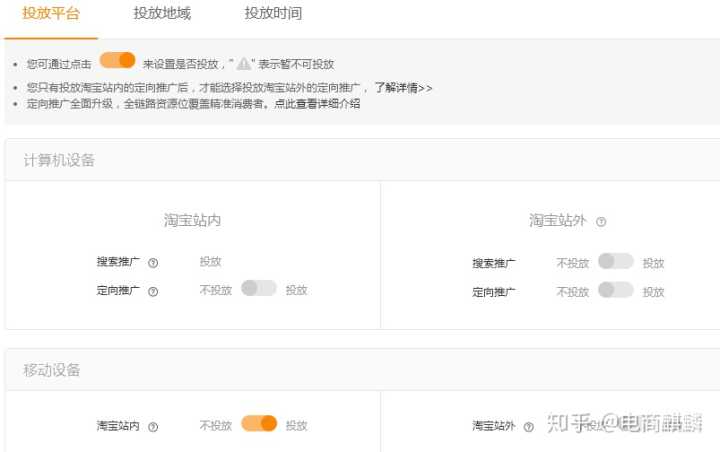Open the 了解详情>> link

pyautogui.click(x=403, y=88)
